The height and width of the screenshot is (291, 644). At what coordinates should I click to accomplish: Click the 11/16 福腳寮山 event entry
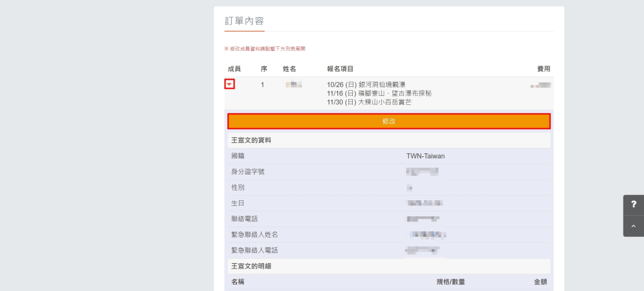pos(379,93)
